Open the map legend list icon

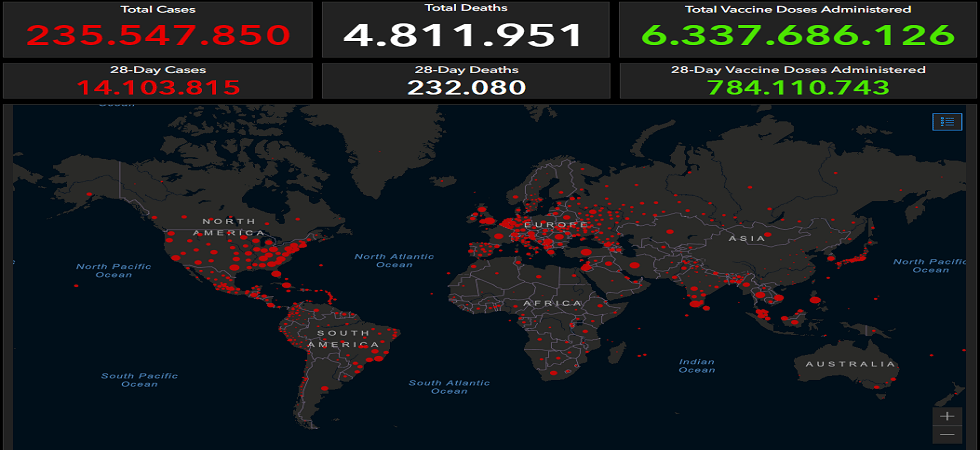click(945, 121)
